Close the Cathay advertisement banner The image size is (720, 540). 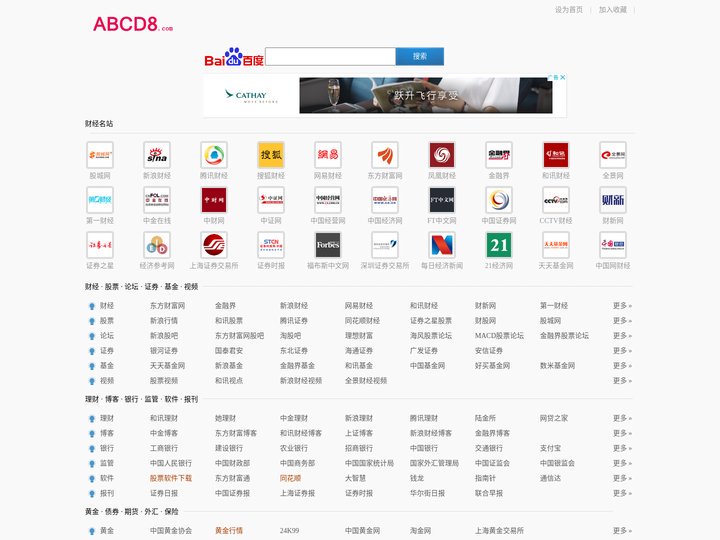tap(562, 77)
